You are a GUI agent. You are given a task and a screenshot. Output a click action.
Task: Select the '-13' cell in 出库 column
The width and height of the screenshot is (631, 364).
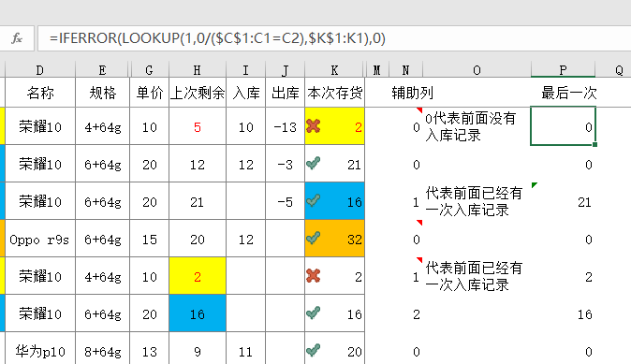(x=285, y=126)
